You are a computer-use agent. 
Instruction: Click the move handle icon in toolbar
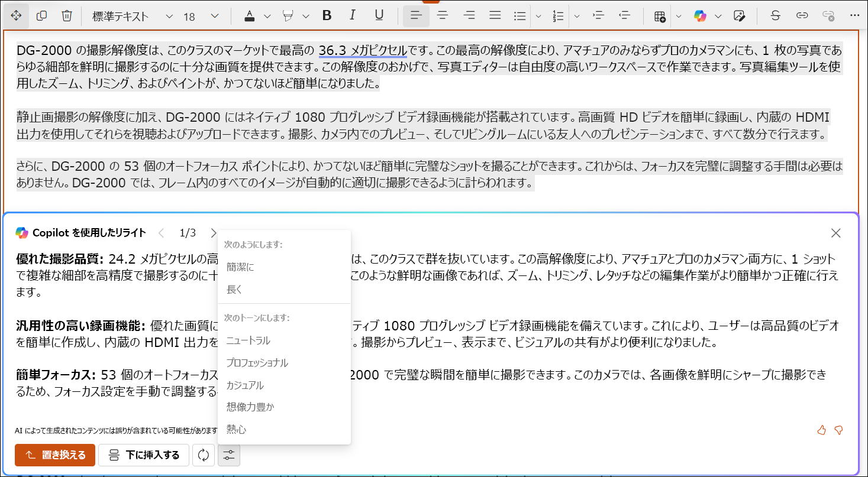pyautogui.click(x=16, y=16)
